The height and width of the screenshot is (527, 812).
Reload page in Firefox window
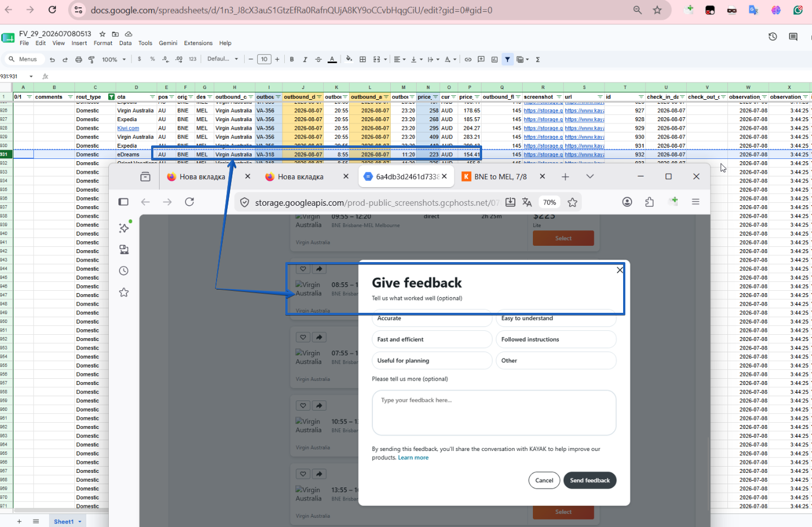pyautogui.click(x=189, y=202)
